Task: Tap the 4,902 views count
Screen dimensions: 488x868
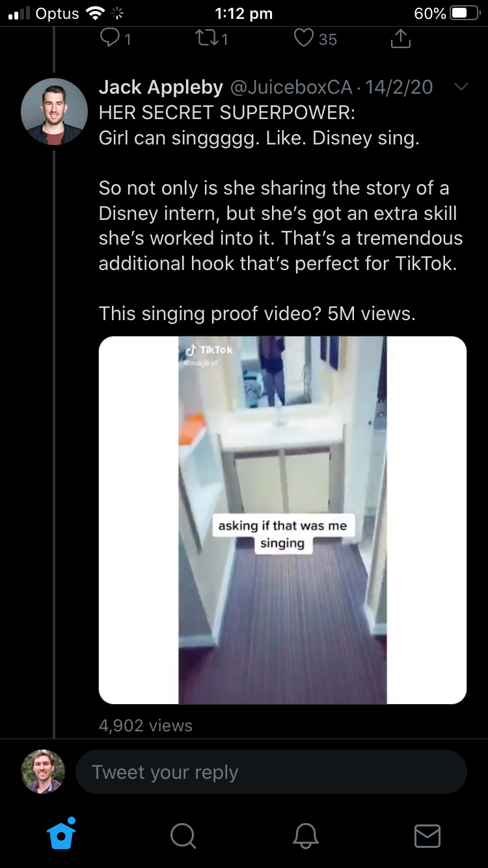Action: click(x=146, y=726)
